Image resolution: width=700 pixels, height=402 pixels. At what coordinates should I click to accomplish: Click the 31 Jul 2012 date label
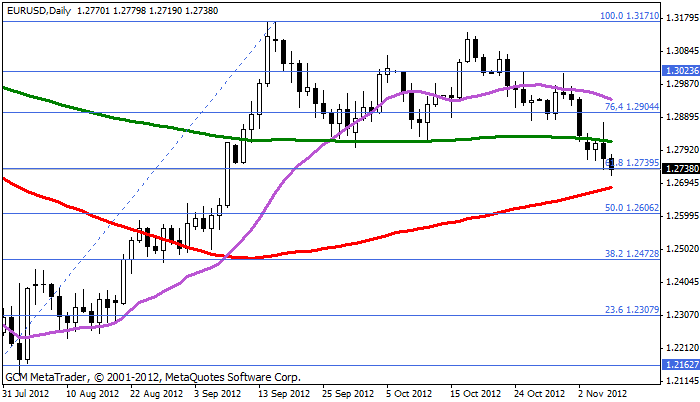coord(25,394)
